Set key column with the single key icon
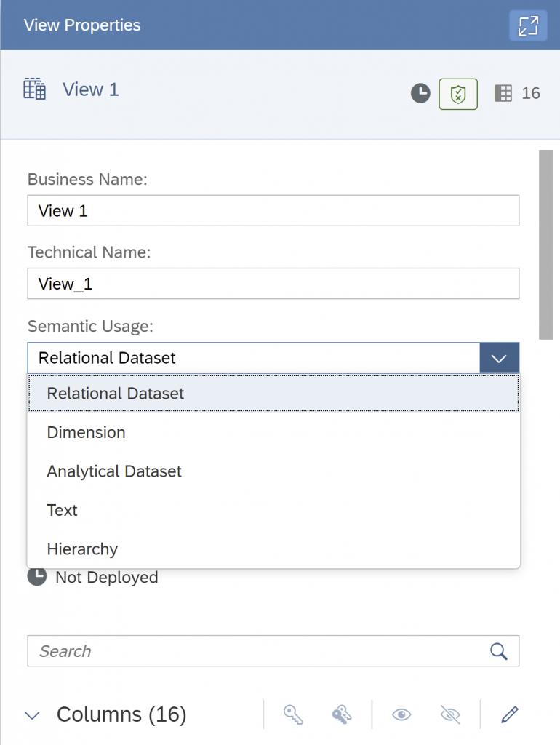560x745 pixels. [294, 714]
